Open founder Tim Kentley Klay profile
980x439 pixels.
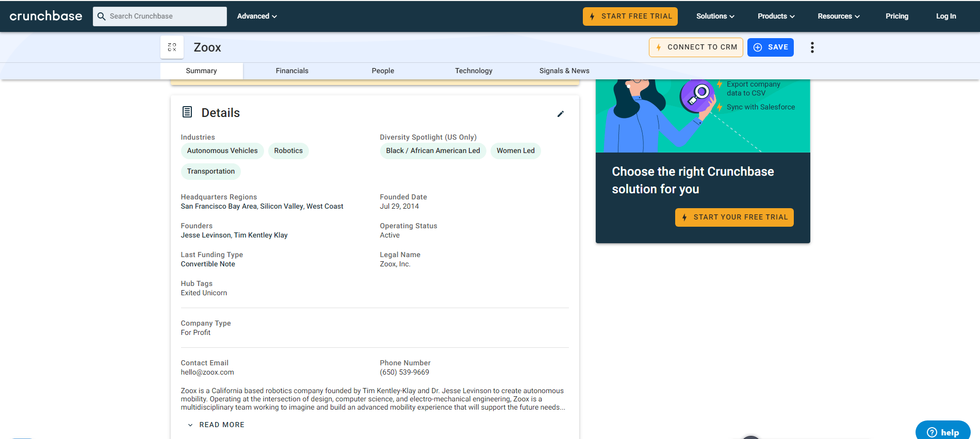pos(261,235)
